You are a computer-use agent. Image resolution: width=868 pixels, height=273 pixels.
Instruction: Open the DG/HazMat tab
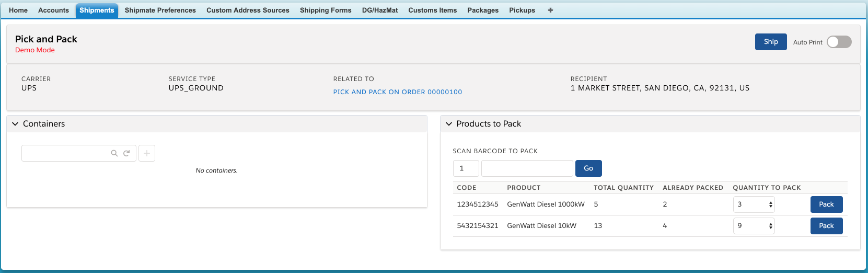(380, 10)
